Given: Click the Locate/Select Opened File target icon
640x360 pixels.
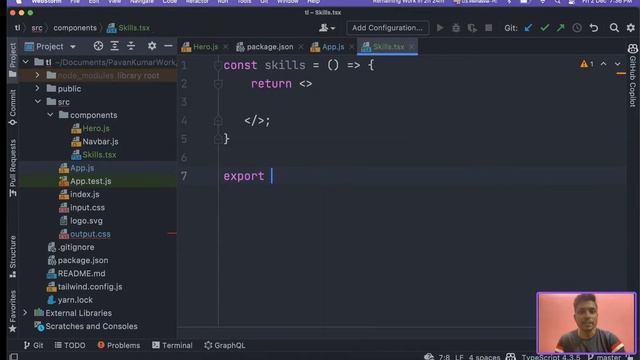Looking at the screenshot, I should 98,46.
